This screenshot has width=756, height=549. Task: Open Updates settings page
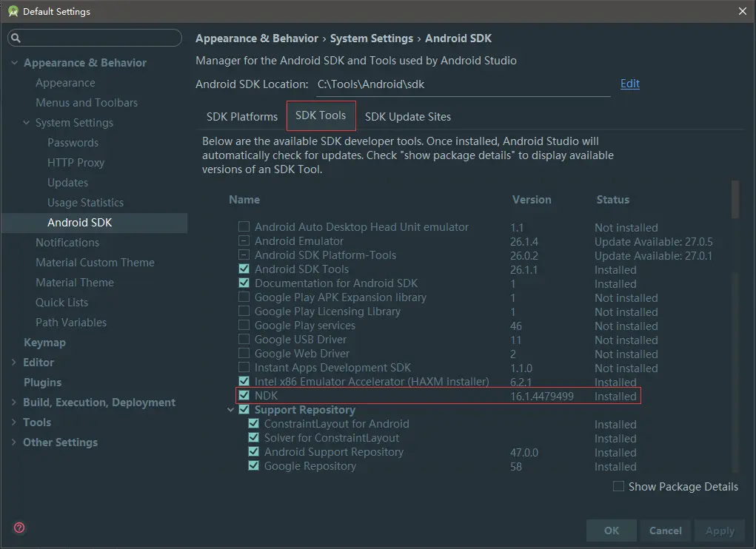click(67, 183)
